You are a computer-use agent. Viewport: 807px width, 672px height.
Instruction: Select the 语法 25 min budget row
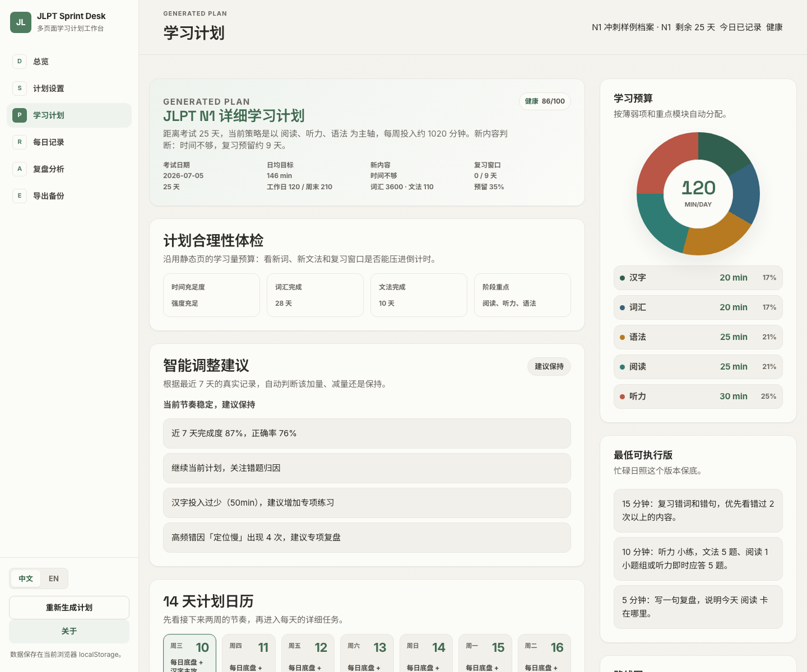(x=698, y=337)
